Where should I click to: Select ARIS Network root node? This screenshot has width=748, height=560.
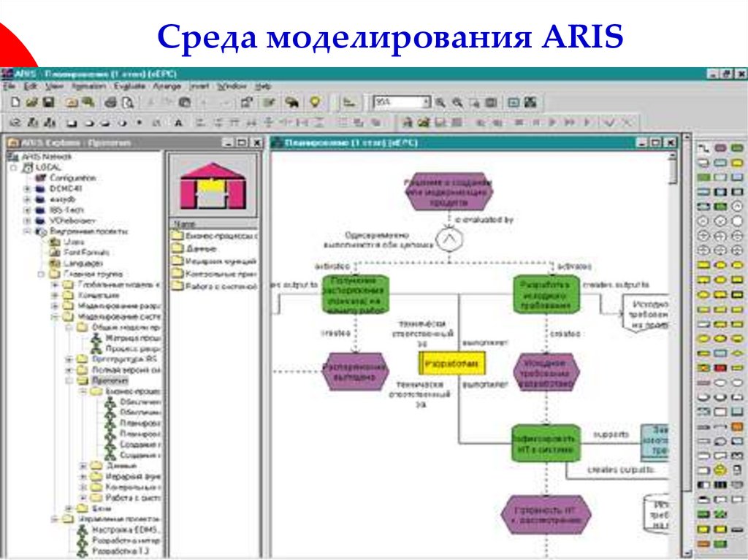46,157
